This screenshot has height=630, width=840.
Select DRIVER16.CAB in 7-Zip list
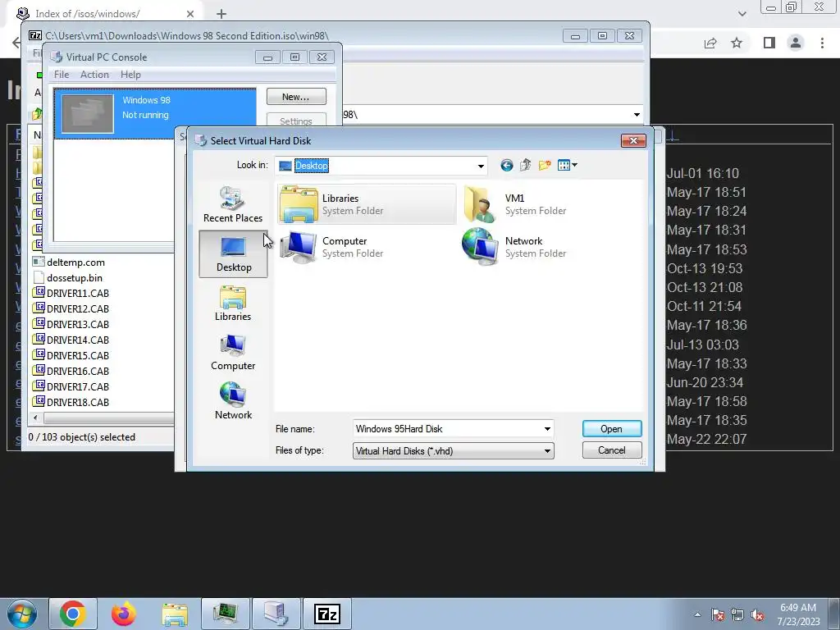[78, 371]
